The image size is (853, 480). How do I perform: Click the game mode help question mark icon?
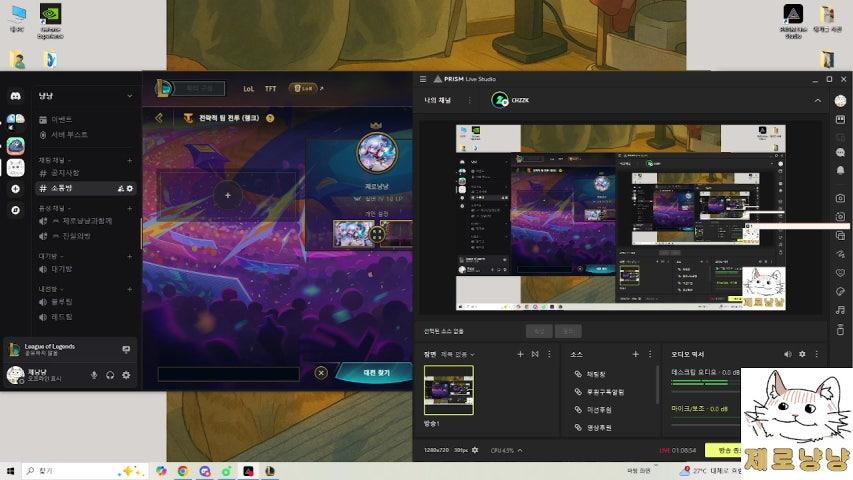click(270, 118)
